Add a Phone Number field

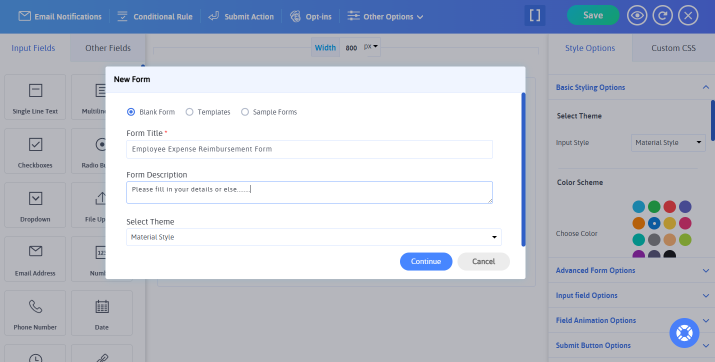point(35,313)
